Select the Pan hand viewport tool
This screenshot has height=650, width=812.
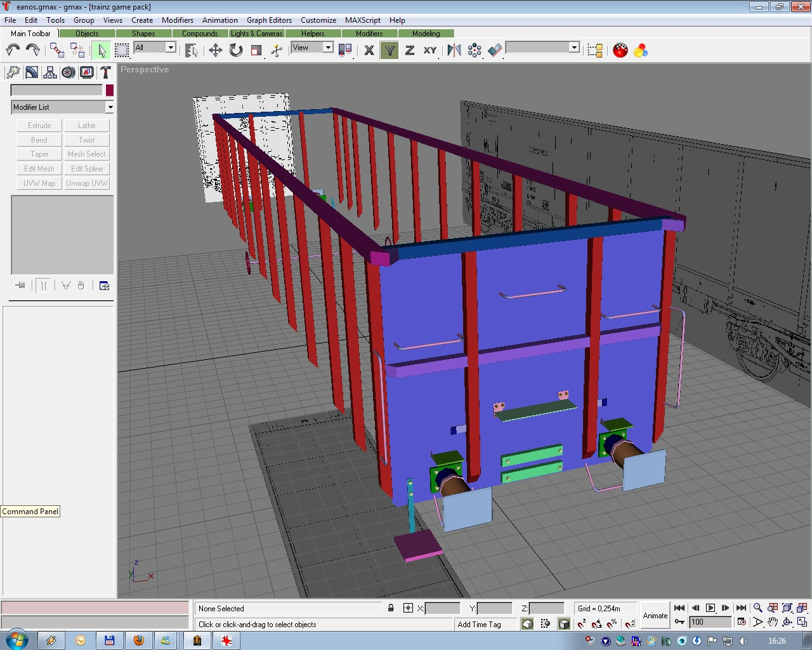tap(773, 623)
